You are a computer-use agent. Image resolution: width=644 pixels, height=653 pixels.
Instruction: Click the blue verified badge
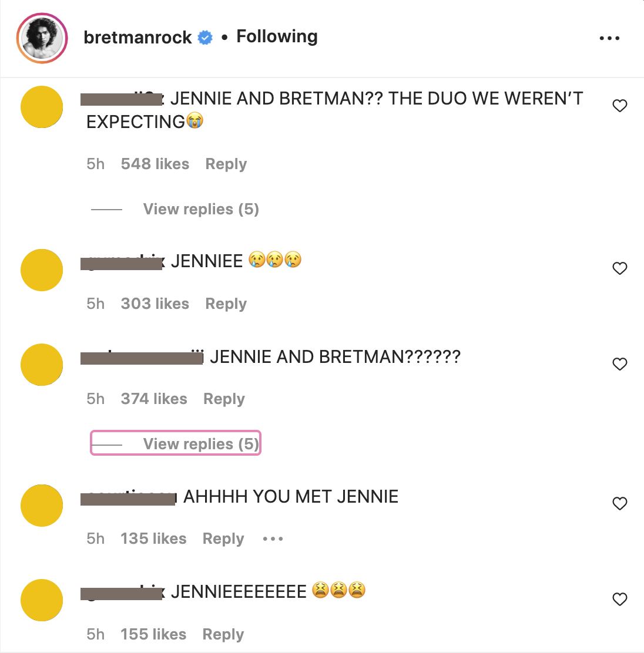coord(205,38)
